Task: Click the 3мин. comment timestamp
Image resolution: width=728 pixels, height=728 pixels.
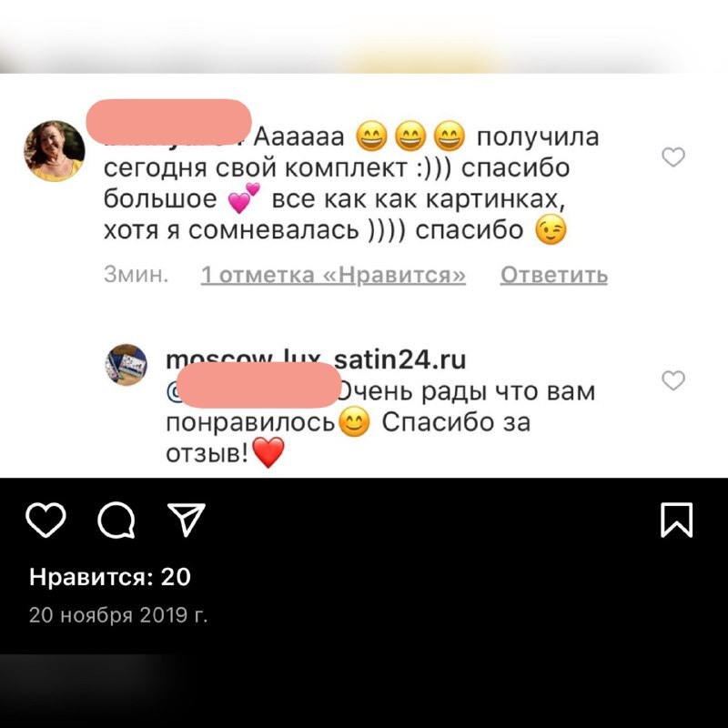Action: (x=136, y=275)
